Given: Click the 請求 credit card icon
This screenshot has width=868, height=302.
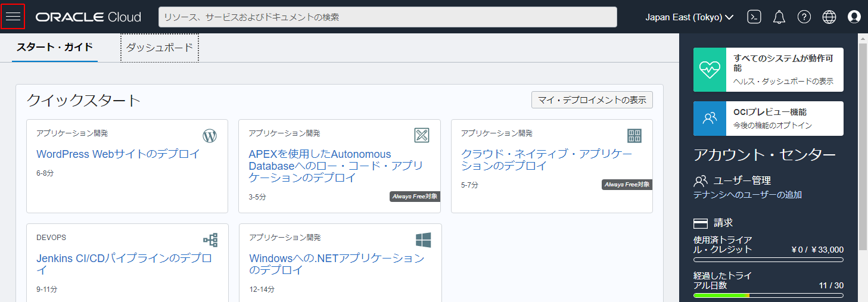Looking at the screenshot, I should (701, 223).
